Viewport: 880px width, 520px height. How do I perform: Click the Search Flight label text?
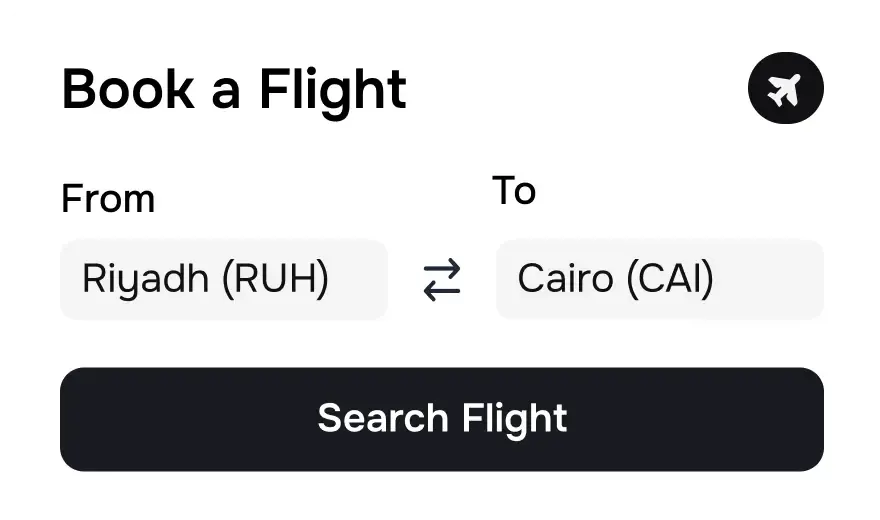pos(442,418)
